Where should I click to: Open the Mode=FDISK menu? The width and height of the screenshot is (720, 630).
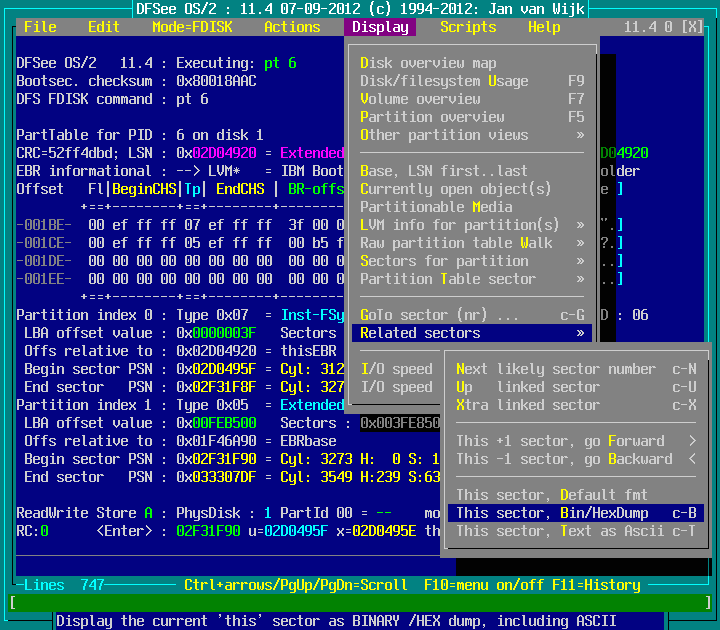click(192, 27)
